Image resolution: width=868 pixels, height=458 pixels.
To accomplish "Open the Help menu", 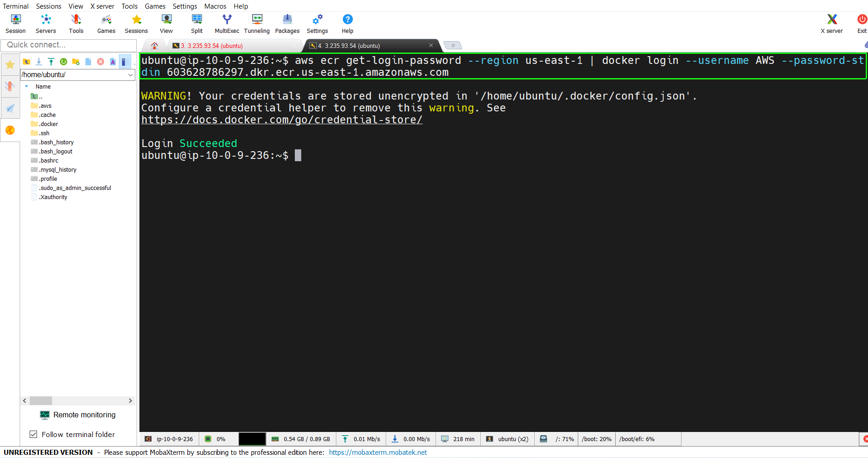I will click(241, 6).
